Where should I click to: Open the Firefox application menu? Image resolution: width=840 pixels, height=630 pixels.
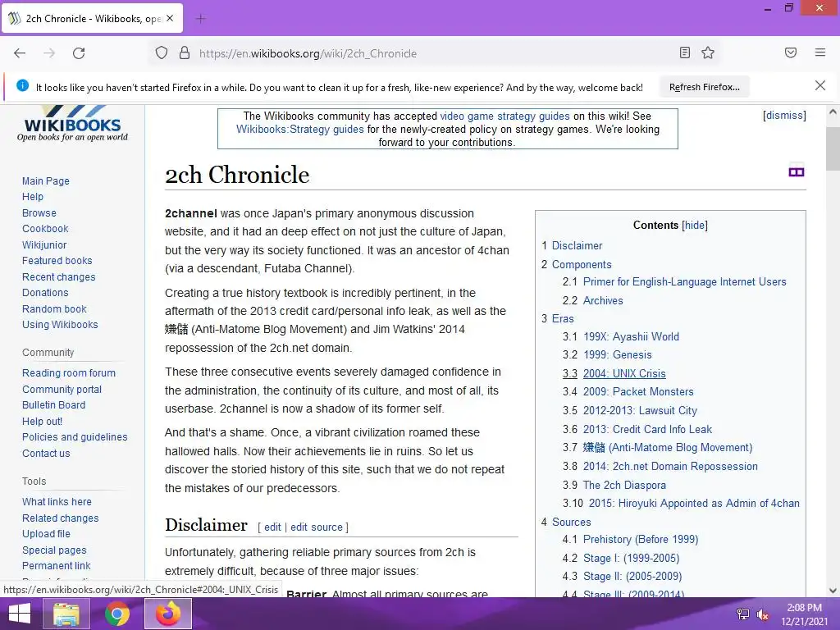tap(820, 52)
